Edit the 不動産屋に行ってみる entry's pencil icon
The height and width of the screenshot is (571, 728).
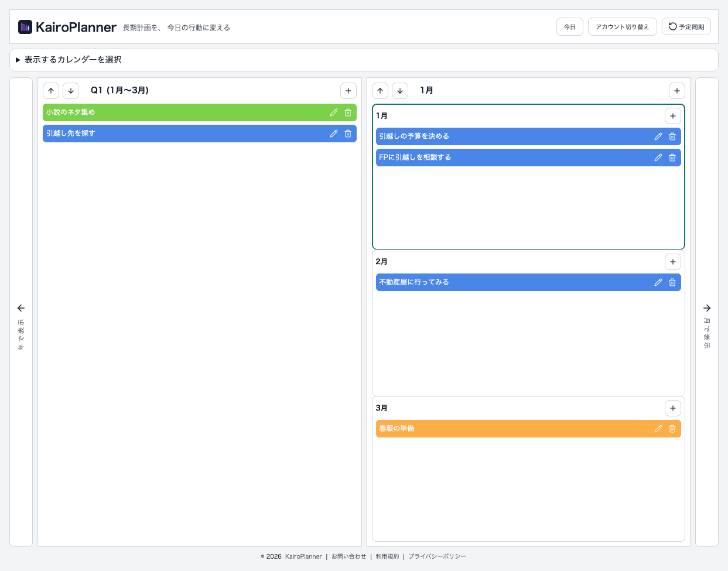[658, 282]
